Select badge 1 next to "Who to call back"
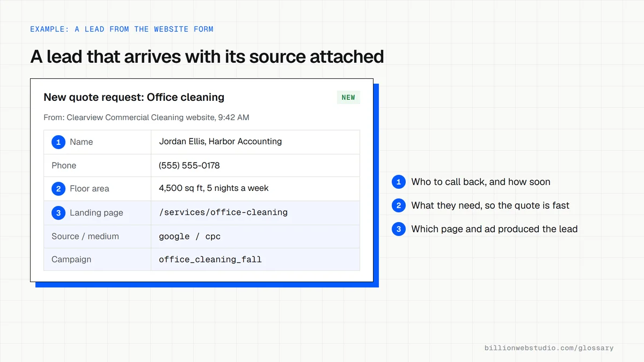The width and height of the screenshot is (644, 362). tap(399, 182)
